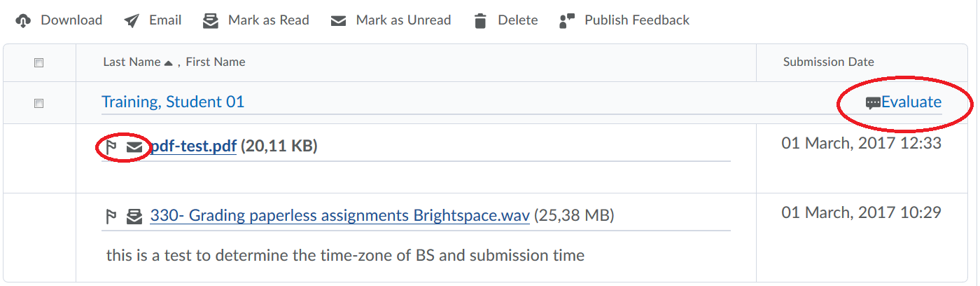Click the Mark as Unread envelope icon
The image size is (980, 286).
tap(339, 21)
